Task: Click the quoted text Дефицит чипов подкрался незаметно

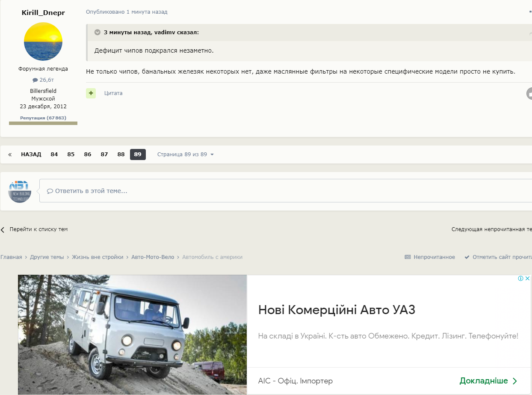Action: point(154,51)
